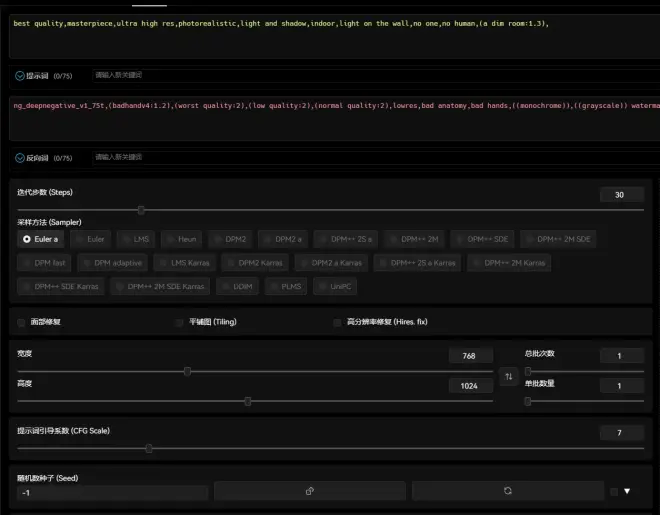The width and height of the screenshot is (660, 515).
Task: Focus the Seed field showing -1
Action: (x=113, y=493)
